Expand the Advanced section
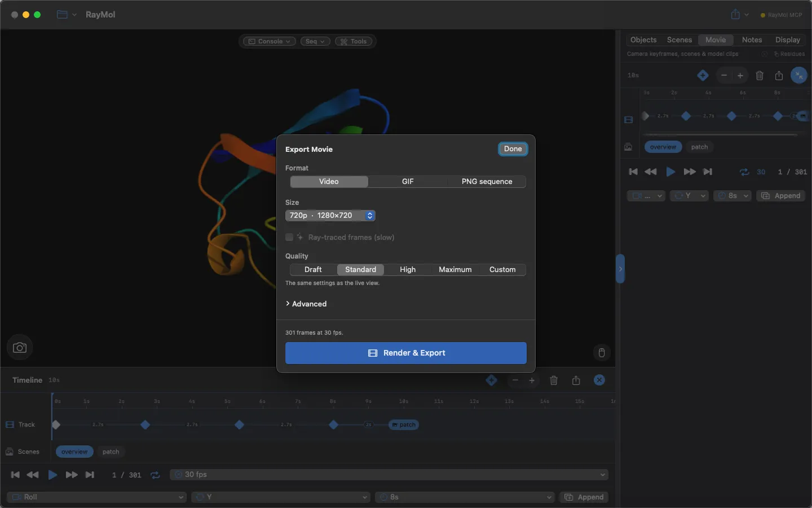Viewport: 812px width, 508px height. tap(306, 304)
